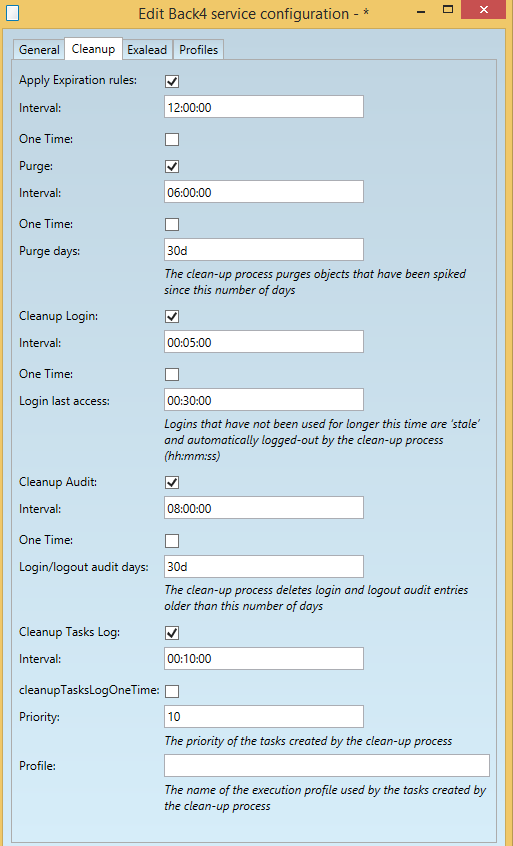
Task: Switch to the General tab
Action: tap(39, 50)
